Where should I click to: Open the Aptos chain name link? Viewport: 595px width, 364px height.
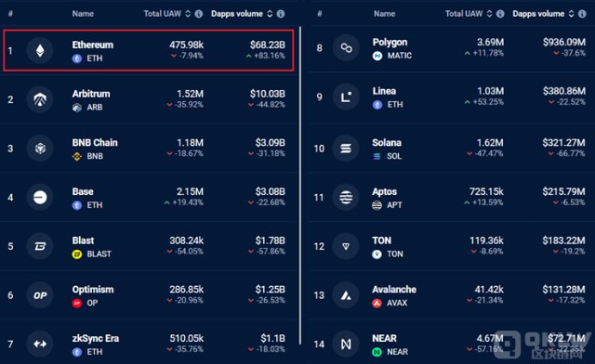[384, 191]
